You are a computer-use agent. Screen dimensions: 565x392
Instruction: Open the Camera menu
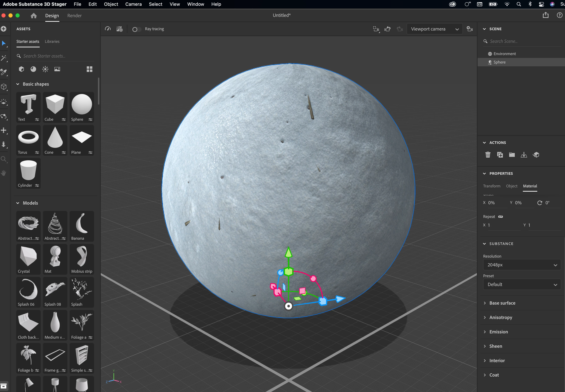pyautogui.click(x=133, y=4)
